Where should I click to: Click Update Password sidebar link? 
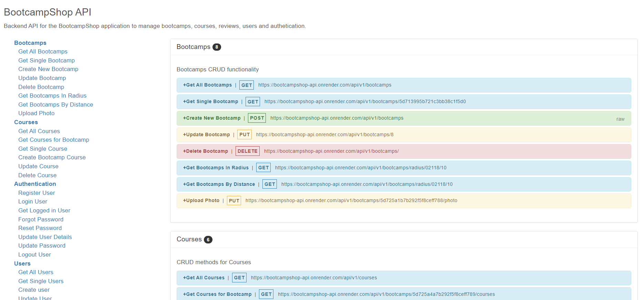pos(42,246)
